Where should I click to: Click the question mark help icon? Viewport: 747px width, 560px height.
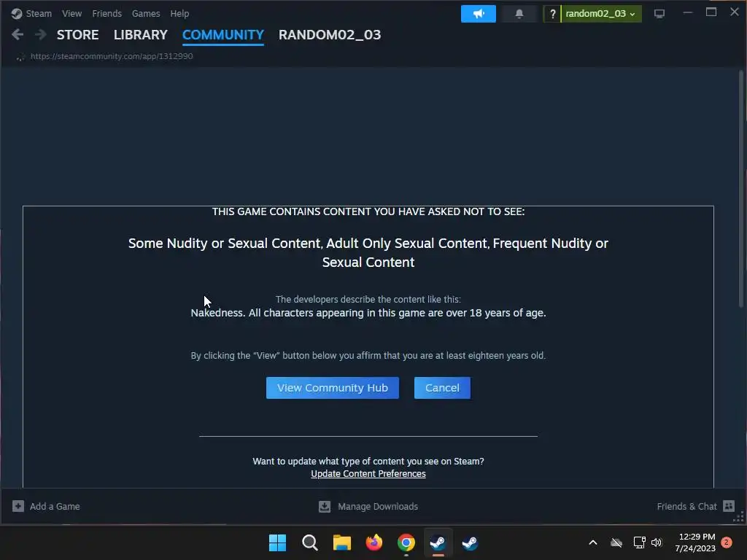[552, 14]
